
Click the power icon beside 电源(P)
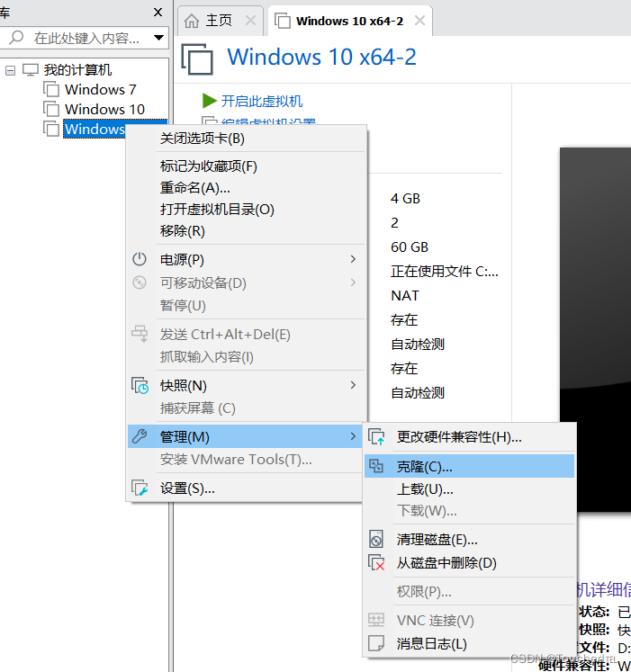(140, 259)
